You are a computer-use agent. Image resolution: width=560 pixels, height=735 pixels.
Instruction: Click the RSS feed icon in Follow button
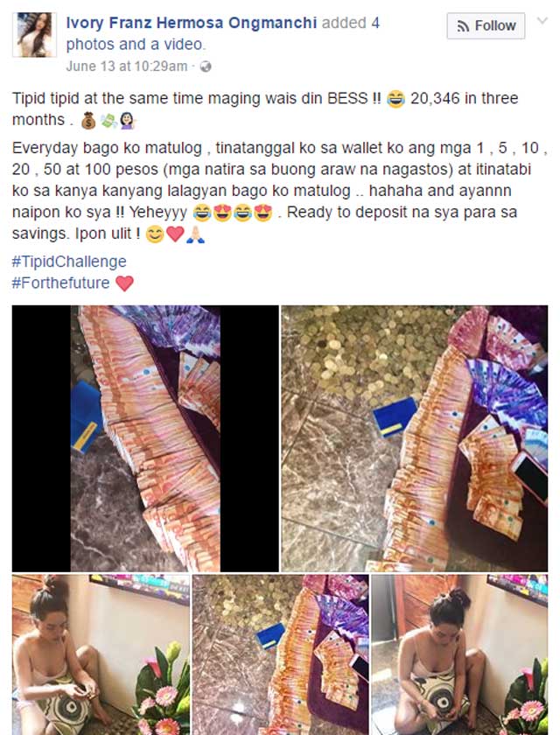[x=463, y=26]
